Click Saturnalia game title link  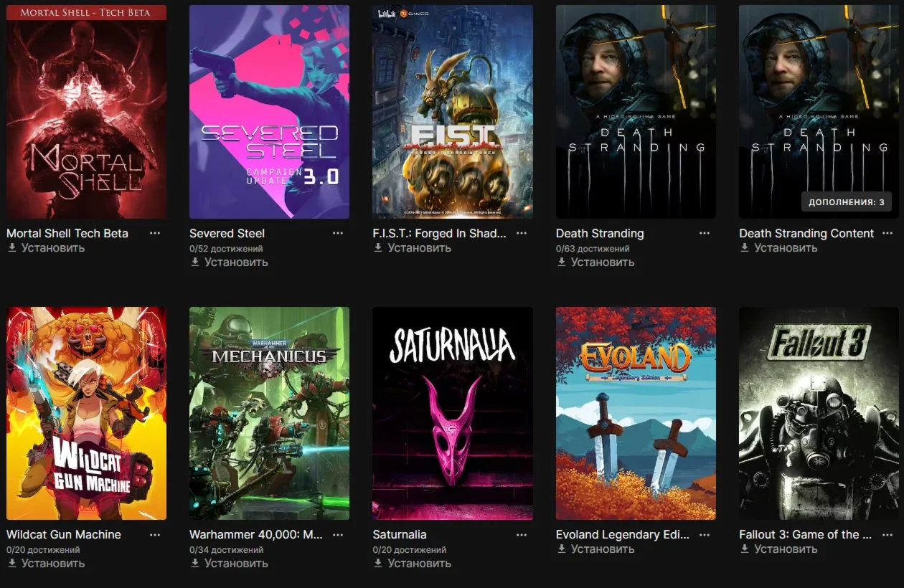click(x=400, y=534)
